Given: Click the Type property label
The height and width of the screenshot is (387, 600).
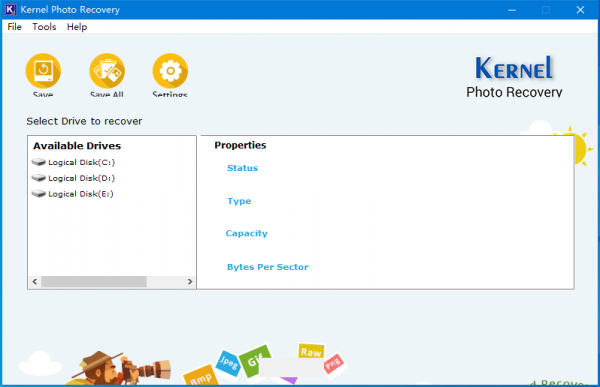Looking at the screenshot, I should pyautogui.click(x=239, y=201).
